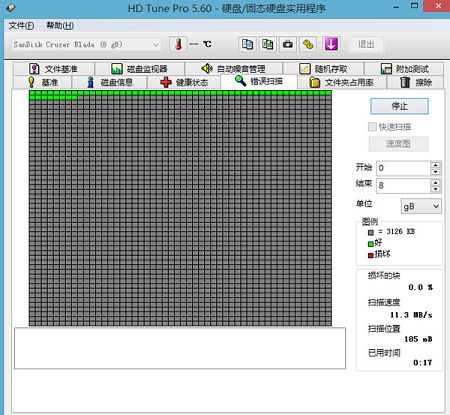Select the 随机存取 tab
The image size is (450, 415).
[x=323, y=69]
